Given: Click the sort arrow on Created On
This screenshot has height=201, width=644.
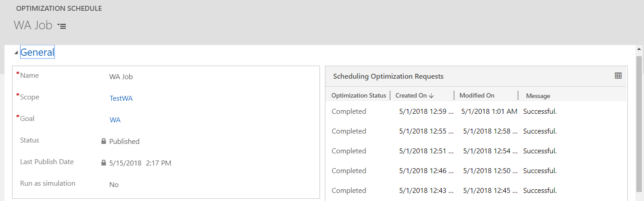Looking at the screenshot, I should coord(431,95).
